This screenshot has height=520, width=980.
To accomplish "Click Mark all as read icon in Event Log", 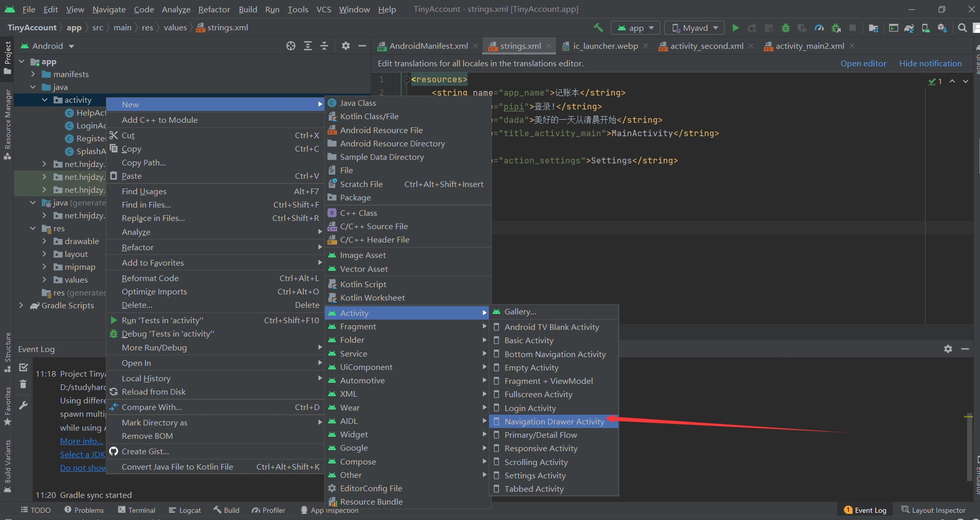I will click(x=23, y=367).
